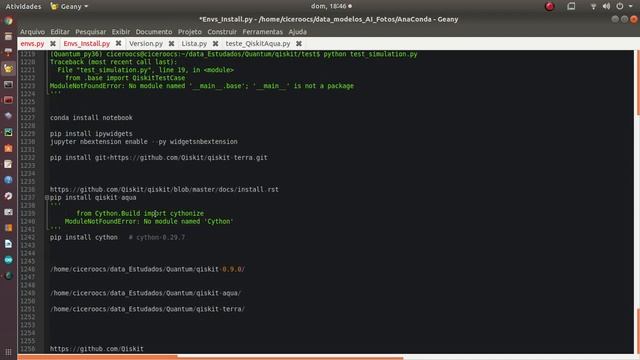Close the Lista.py tab
Screen dimensions: 640x360
(216, 43)
